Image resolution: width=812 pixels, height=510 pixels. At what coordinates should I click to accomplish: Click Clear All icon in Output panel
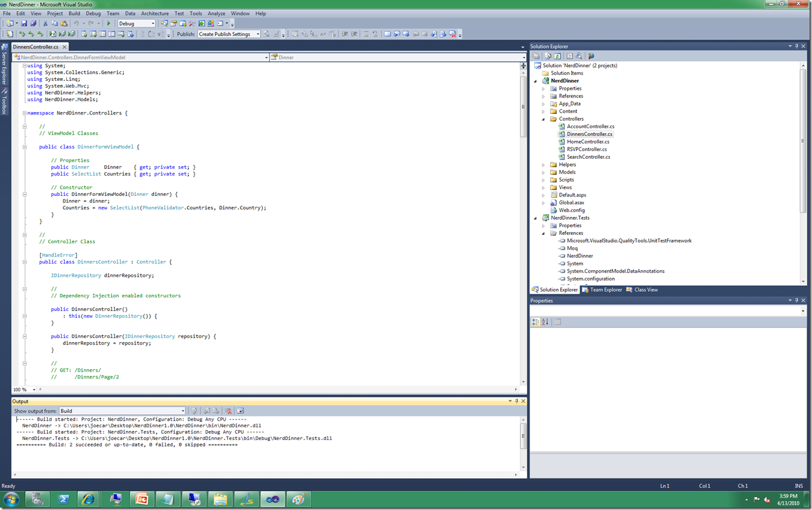[x=228, y=411]
